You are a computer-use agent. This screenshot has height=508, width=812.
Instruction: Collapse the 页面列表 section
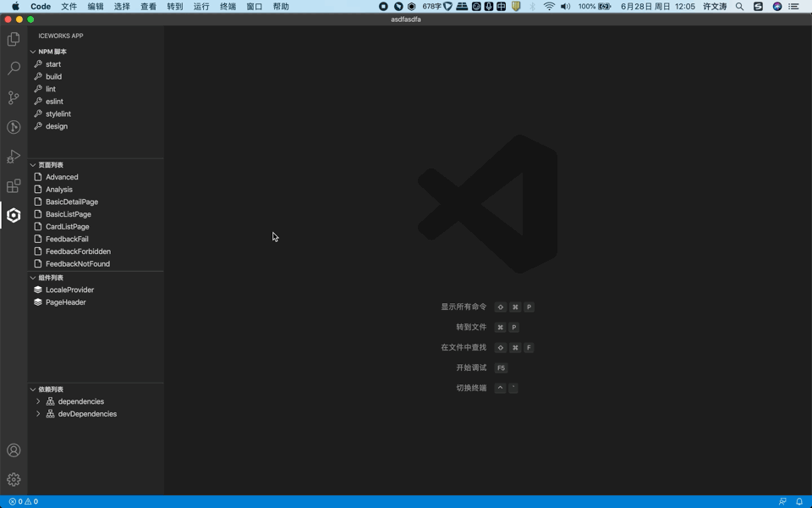96,165
